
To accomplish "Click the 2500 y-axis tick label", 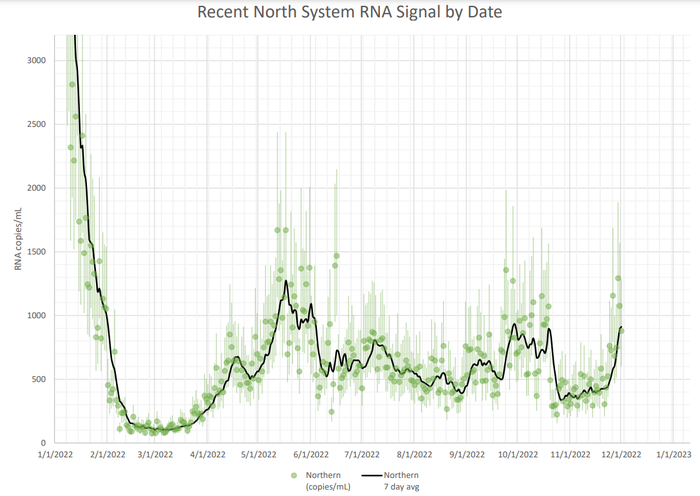I will [35, 124].
